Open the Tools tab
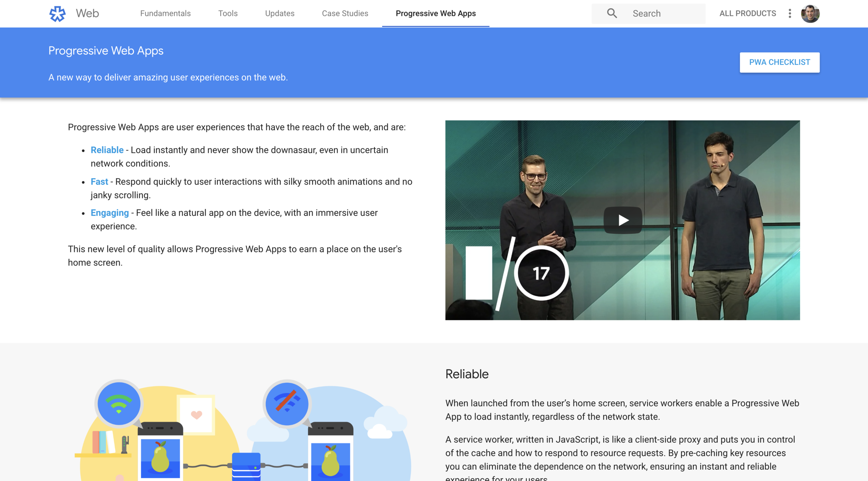The height and width of the screenshot is (481, 868). click(228, 14)
